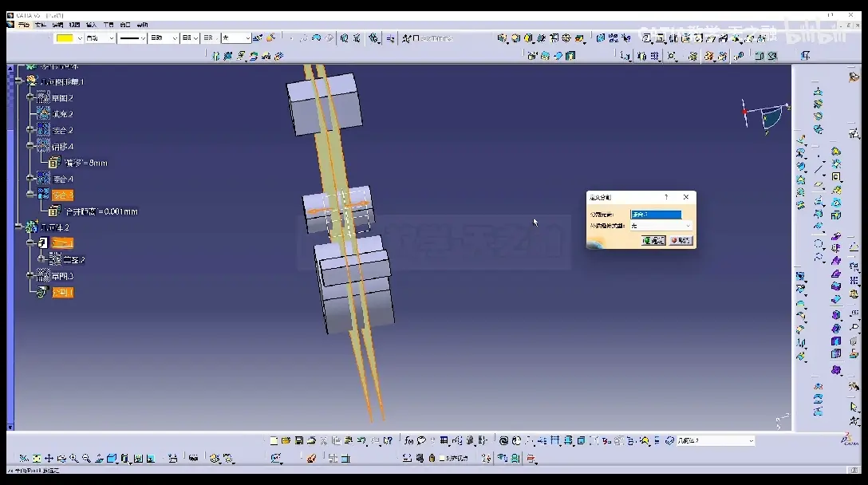Screen dimensions: 868x485
Task: Click the Pan cross-arrows view icon
Action: (49, 459)
